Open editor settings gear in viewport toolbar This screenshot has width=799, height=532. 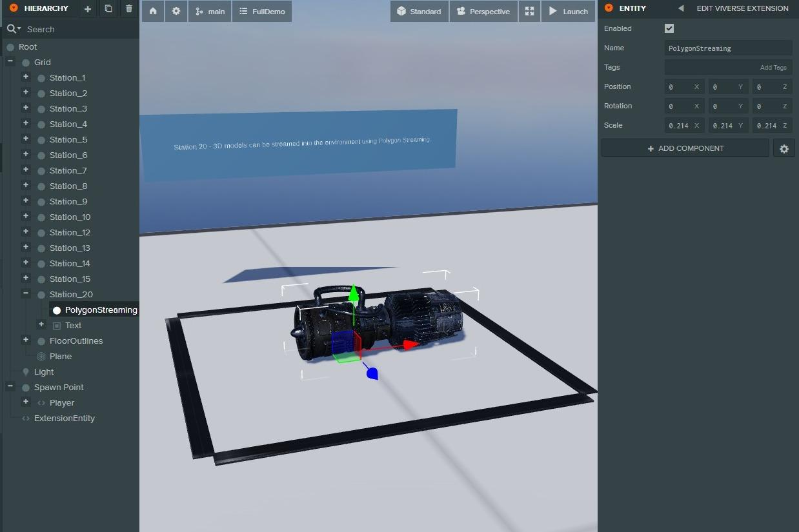(x=176, y=12)
